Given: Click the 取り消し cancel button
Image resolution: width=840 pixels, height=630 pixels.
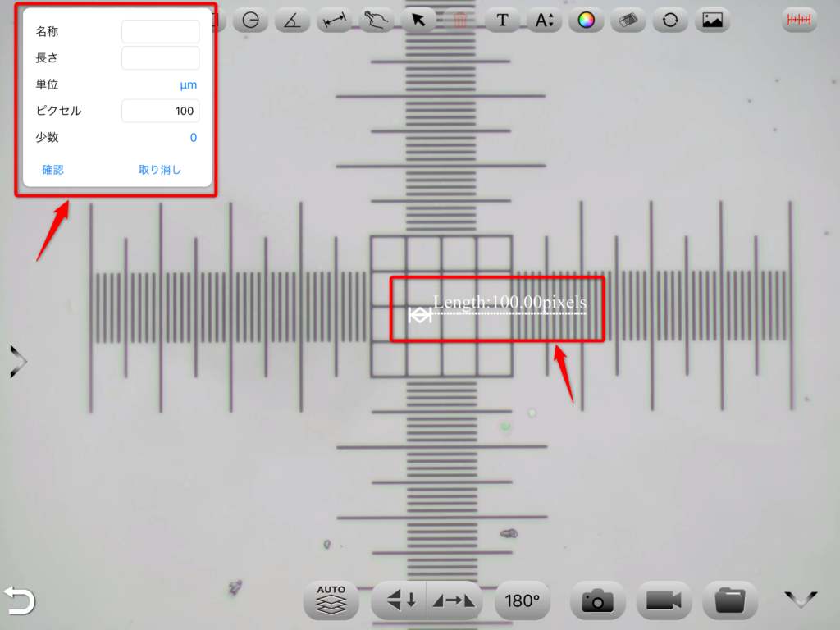Looking at the screenshot, I should [160, 170].
